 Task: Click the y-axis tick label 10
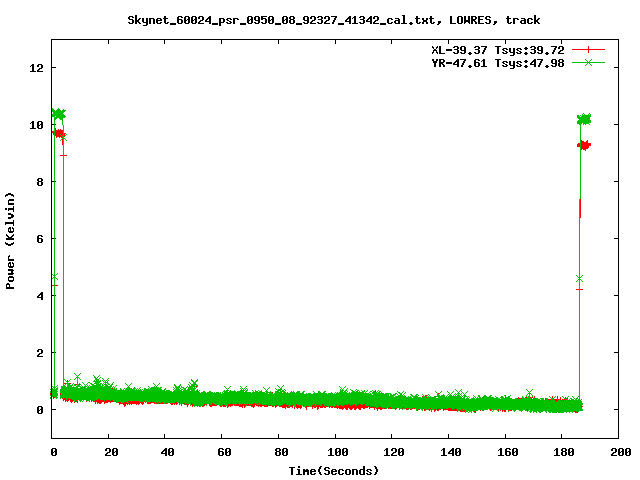pyautogui.click(x=37, y=125)
